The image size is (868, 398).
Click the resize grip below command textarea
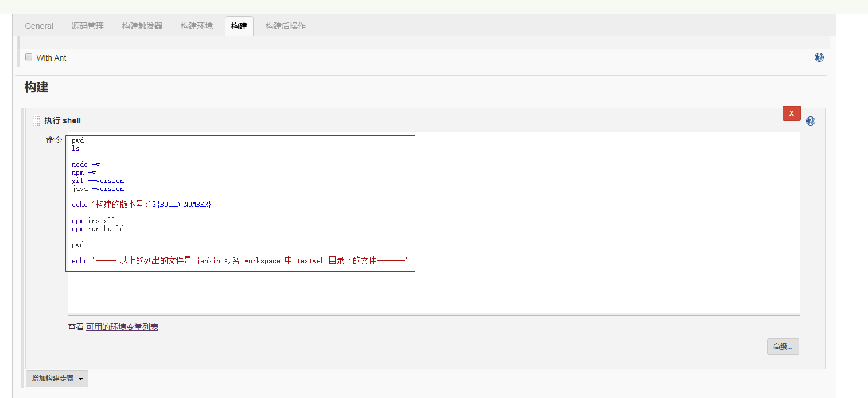434,314
